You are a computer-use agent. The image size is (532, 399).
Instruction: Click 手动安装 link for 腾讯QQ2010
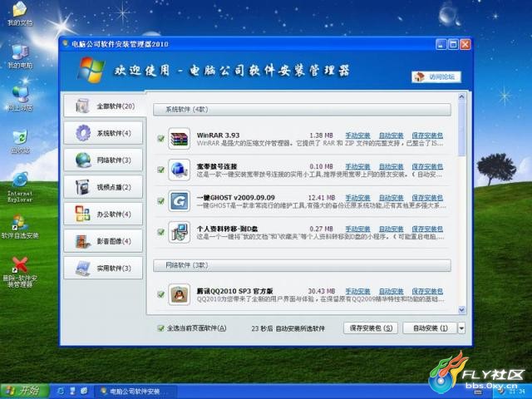coord(357,292)
